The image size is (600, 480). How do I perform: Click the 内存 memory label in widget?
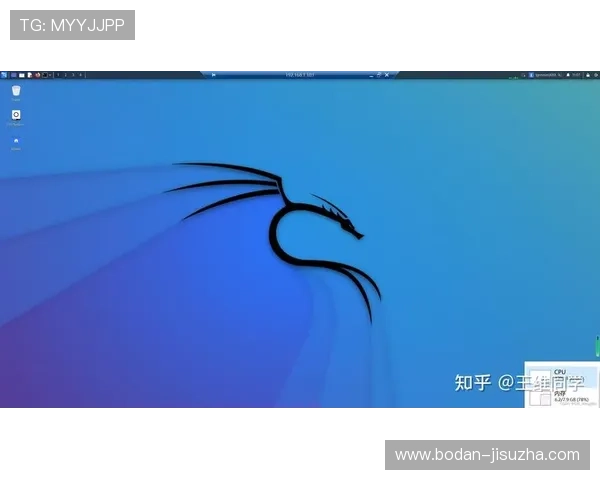pyautogui.click(x=559, y=394)
